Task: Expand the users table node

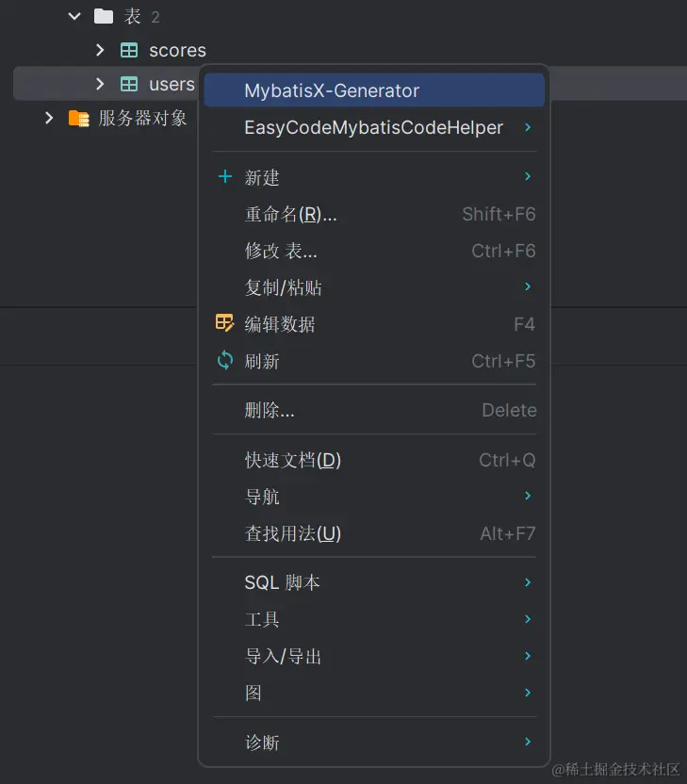Action: tap(100, 84)
